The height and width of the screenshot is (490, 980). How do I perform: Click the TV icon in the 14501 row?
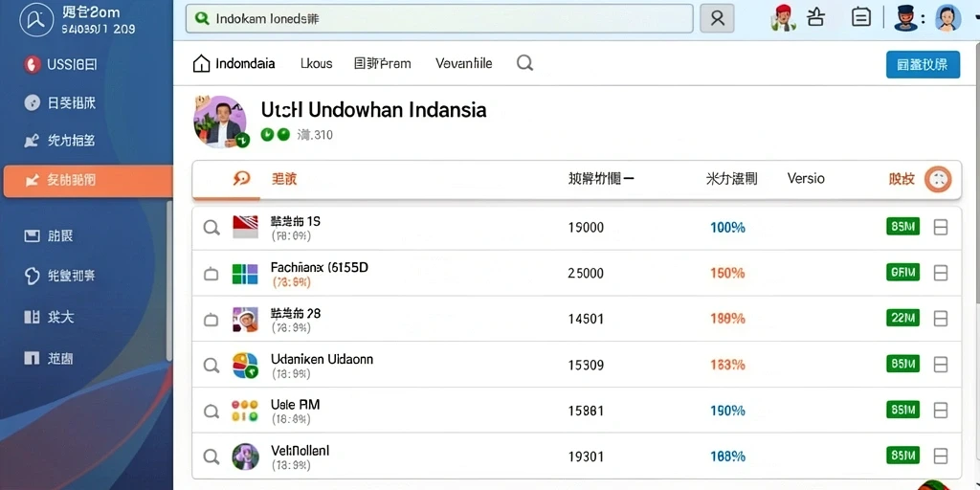click(212, 320)
